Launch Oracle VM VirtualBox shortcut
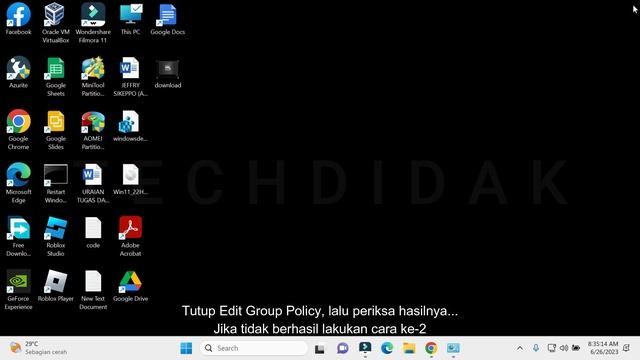 tap(56, 23)
